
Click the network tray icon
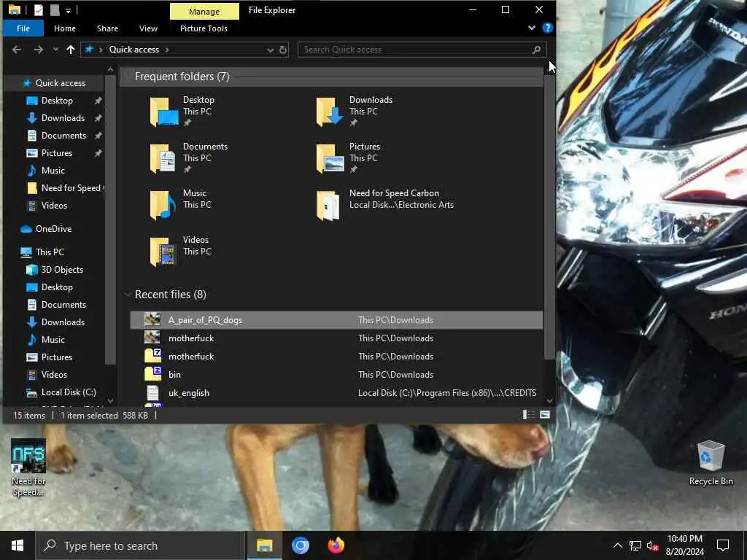click(635, 545)
